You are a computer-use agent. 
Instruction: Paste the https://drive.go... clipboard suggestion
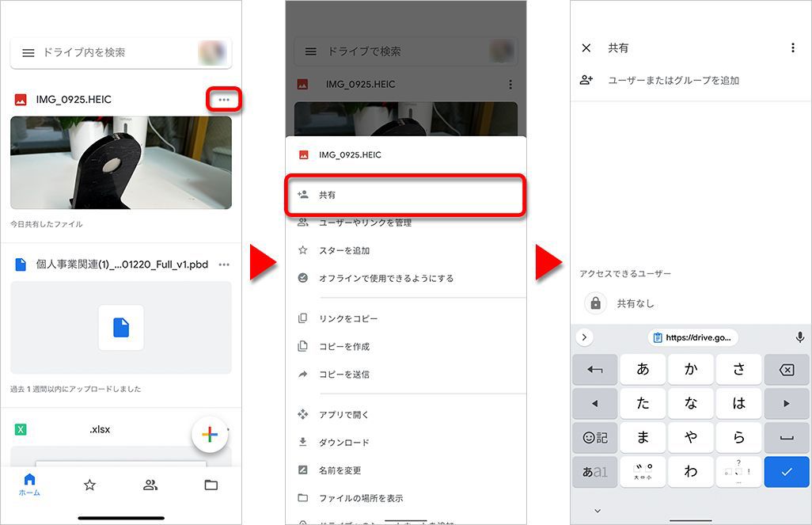(x=693, y=337)
